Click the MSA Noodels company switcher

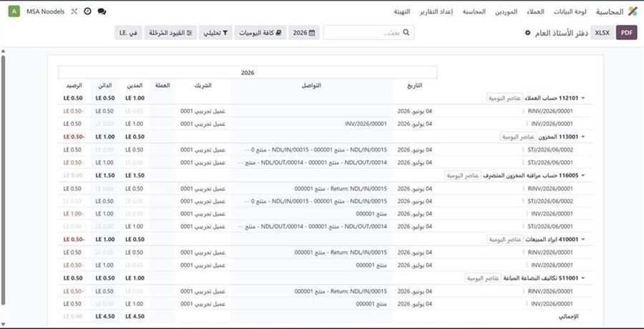46,11
